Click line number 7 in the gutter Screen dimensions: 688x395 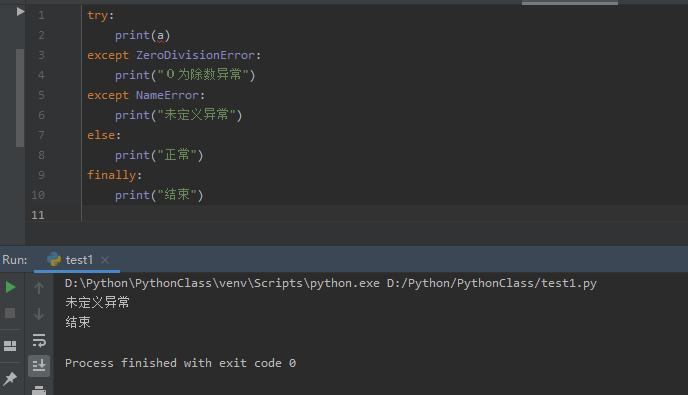coord(41,135)
